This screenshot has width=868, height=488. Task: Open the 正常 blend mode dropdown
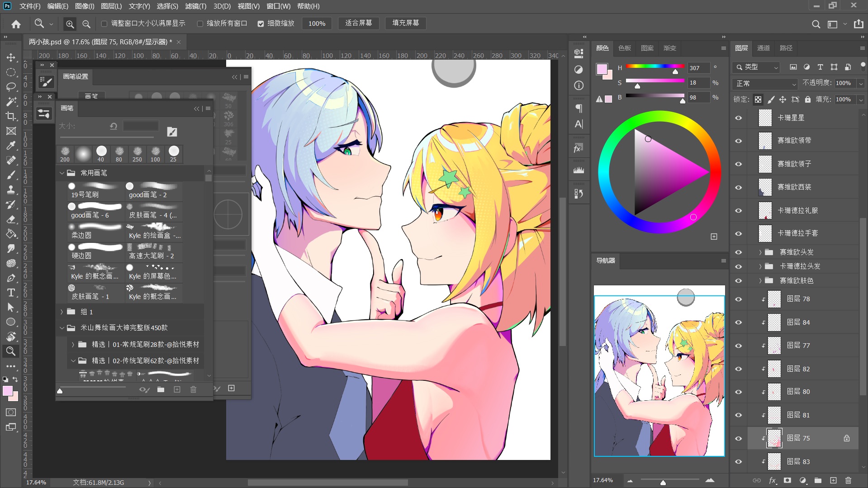765,84
